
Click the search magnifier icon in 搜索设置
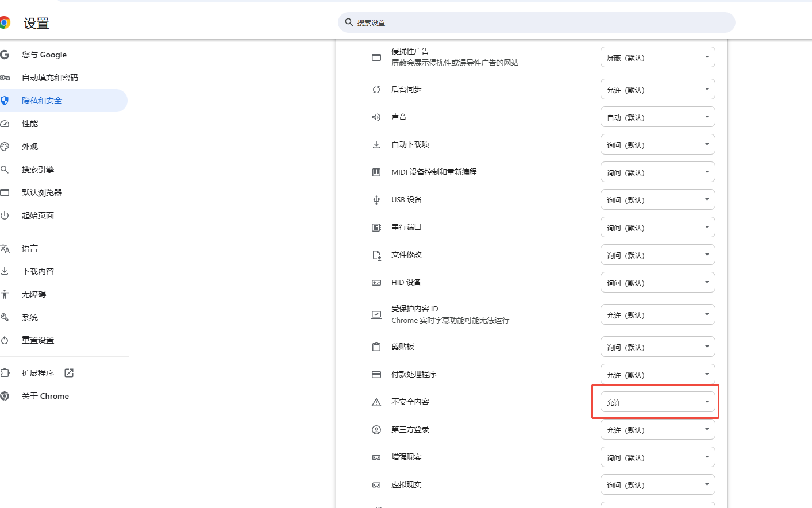tap(349, 22)
